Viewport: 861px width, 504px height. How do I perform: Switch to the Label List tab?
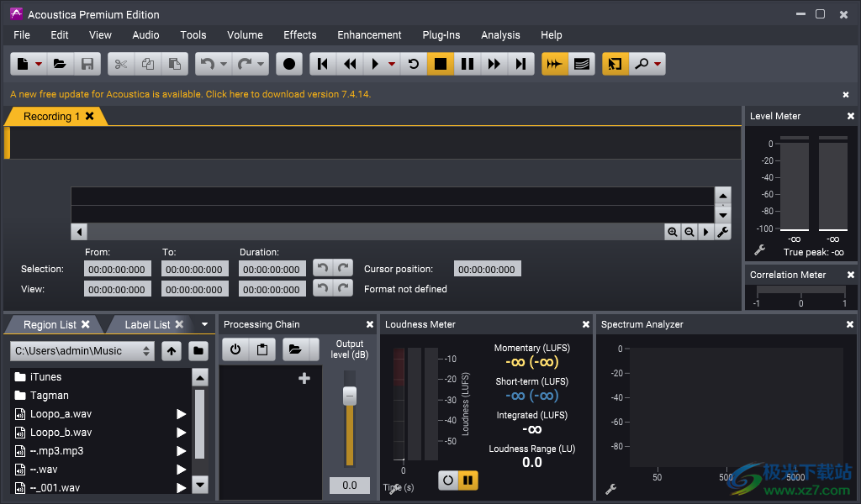point(147,324)
